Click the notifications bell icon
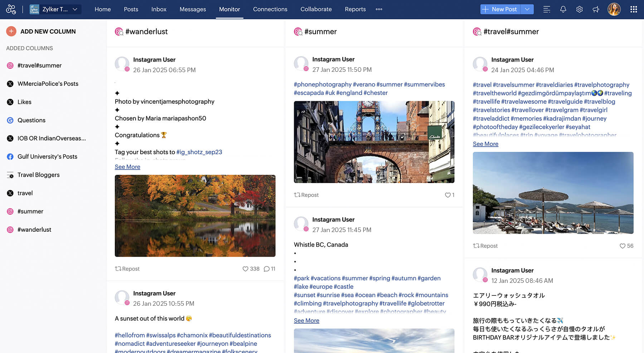This screenshot has width=644, height=353. point(563,9)
